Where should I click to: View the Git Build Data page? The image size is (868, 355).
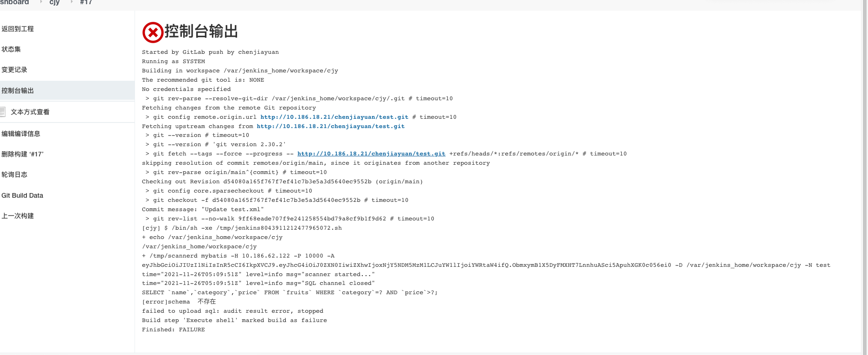coord(22,195)
